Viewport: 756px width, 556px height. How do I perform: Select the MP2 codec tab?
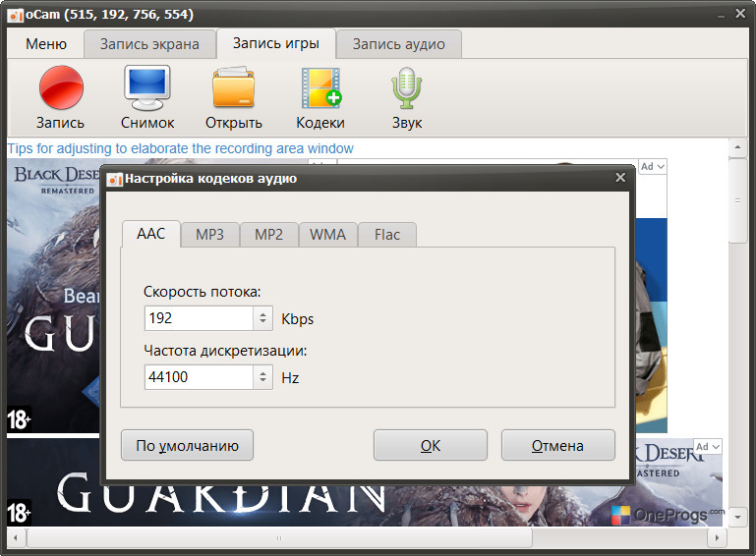pyautogui.click(x=268, y=235)
